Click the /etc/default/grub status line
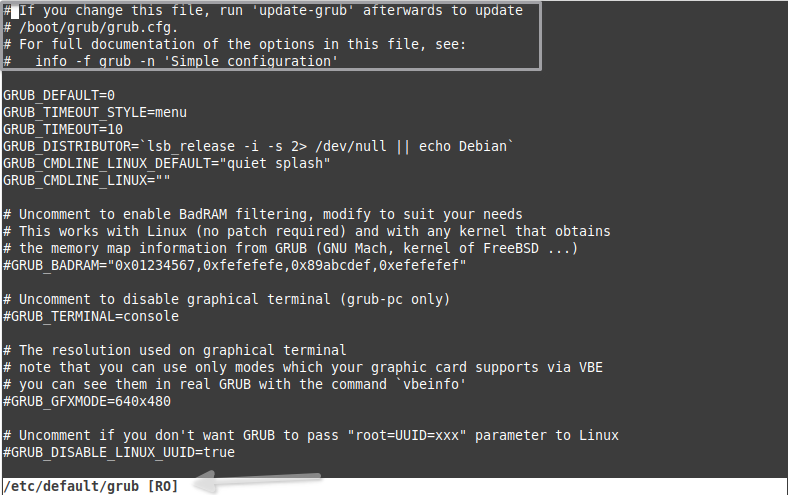 pos(91,486)
